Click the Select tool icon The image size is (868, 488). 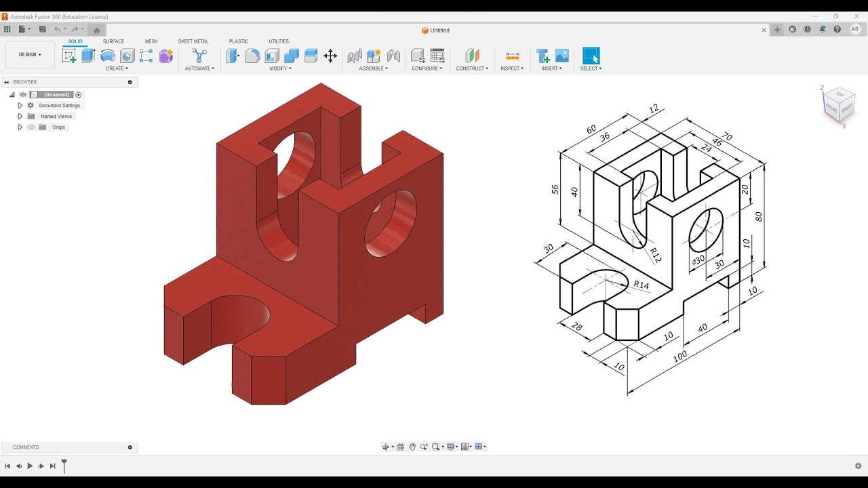click(x=591, y=56)
